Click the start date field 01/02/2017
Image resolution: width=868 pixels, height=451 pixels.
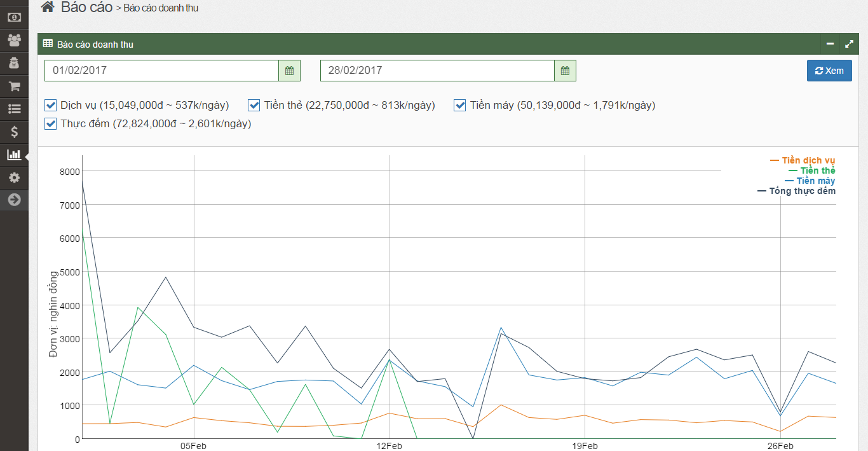pyautogui.click(x=161, y=71)
